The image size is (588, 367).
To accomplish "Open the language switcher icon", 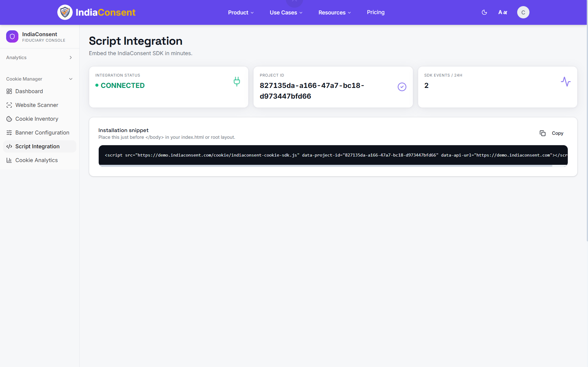I will tap(503, 12).
